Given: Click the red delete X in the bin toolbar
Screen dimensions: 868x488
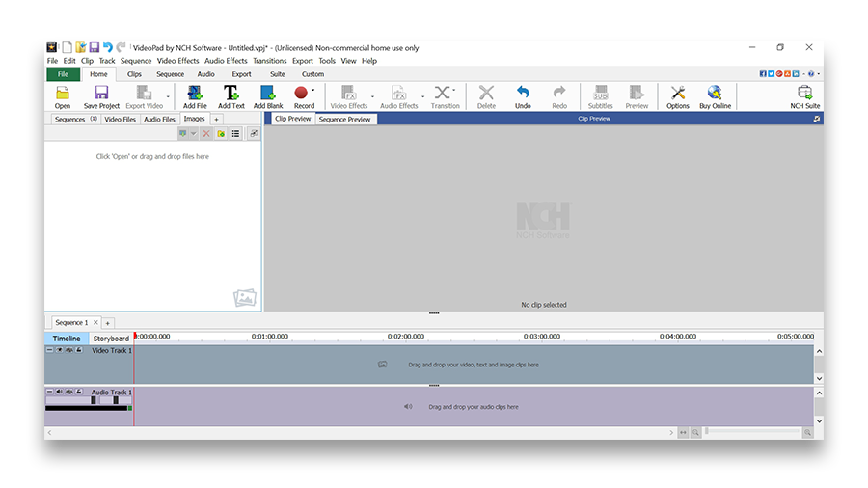Looking at the screenshot, I should pos(206,133).
